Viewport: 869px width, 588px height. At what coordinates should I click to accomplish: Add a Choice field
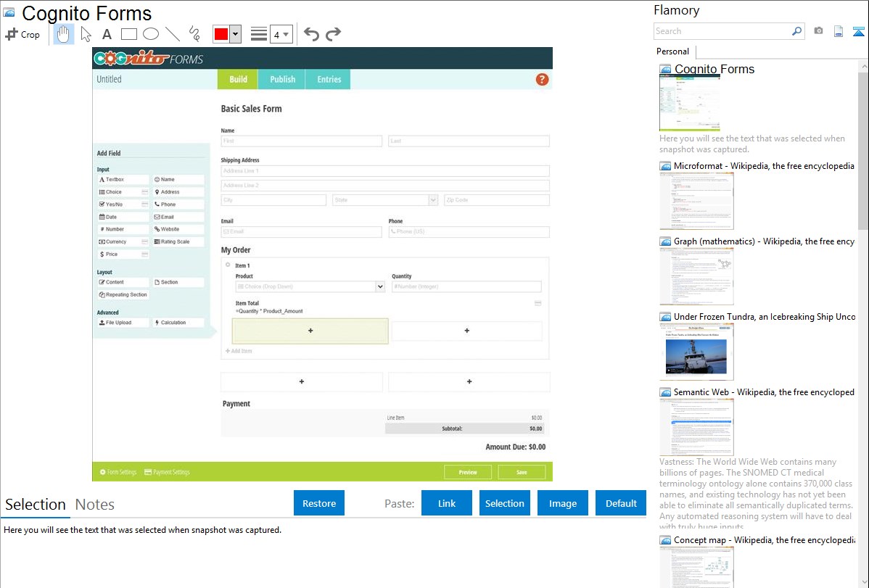tap(123, 191)
